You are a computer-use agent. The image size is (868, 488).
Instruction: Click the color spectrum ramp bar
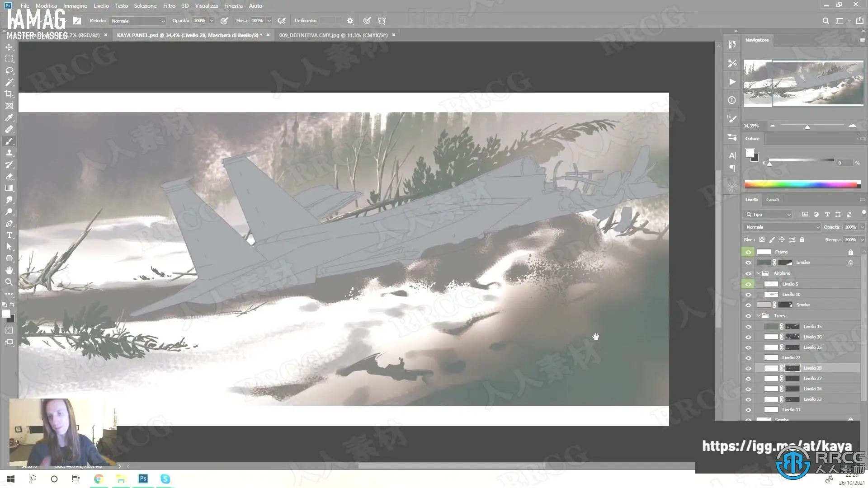(801, 184)
